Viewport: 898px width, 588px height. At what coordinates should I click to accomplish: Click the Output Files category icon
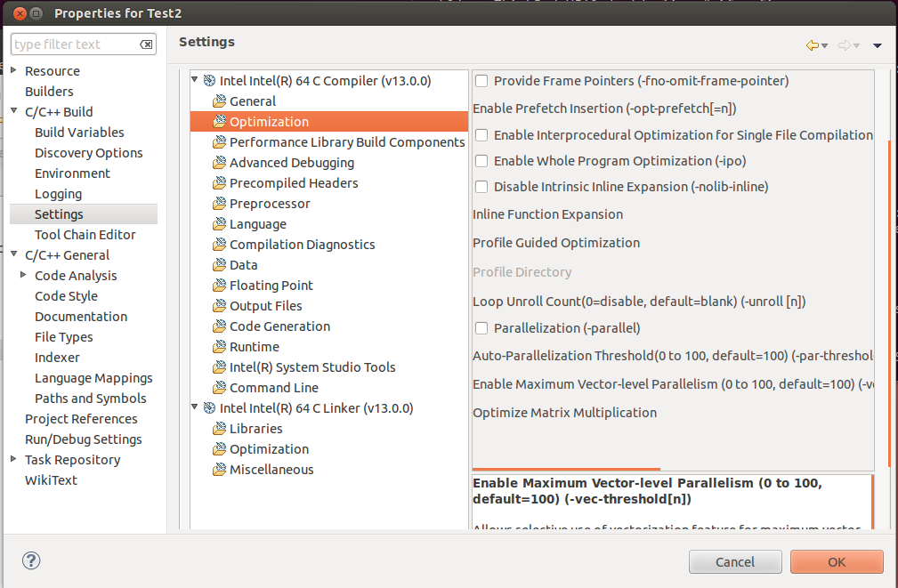[x=219, y=306]
